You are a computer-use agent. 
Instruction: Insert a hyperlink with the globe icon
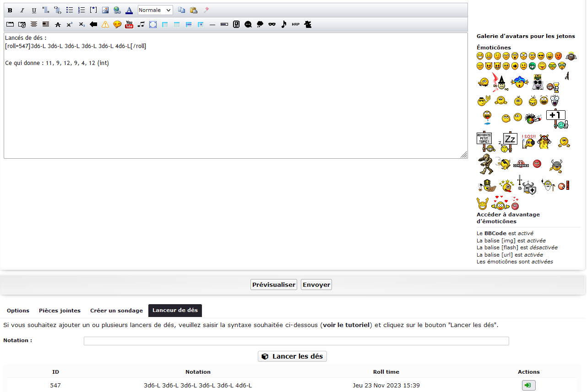pos(117,10)
